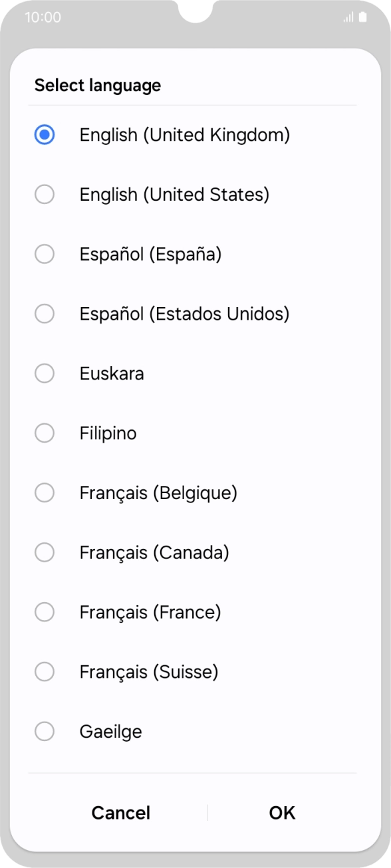This screenshot has width=391, height=868.
Task: Select Español (Estados Unidos)
Action: (x=45, y=314)
